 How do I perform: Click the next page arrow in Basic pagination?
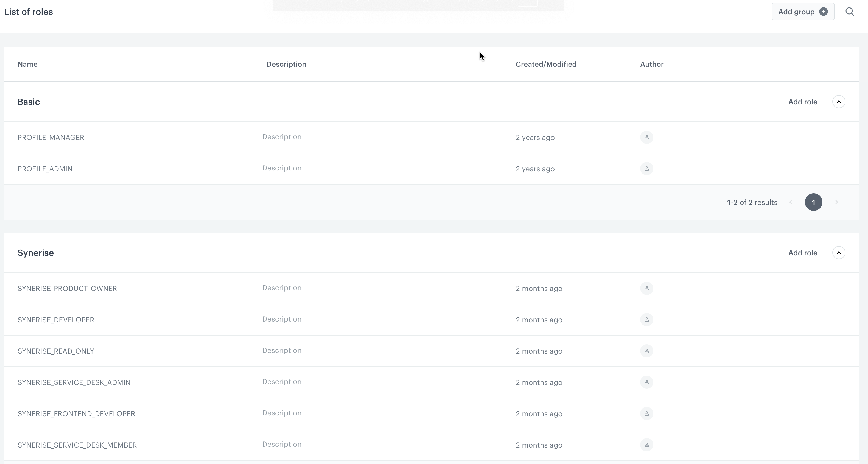(x=837, y=202)
